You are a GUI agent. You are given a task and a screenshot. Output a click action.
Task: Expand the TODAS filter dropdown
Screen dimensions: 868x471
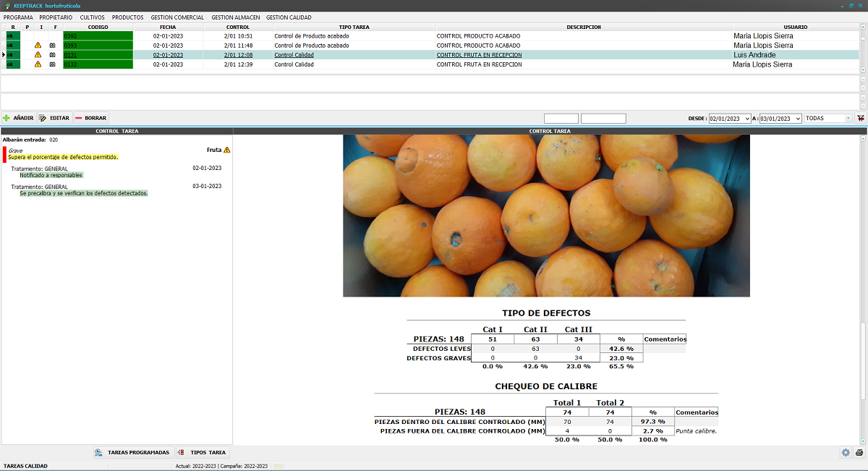[x=848, y=118]
